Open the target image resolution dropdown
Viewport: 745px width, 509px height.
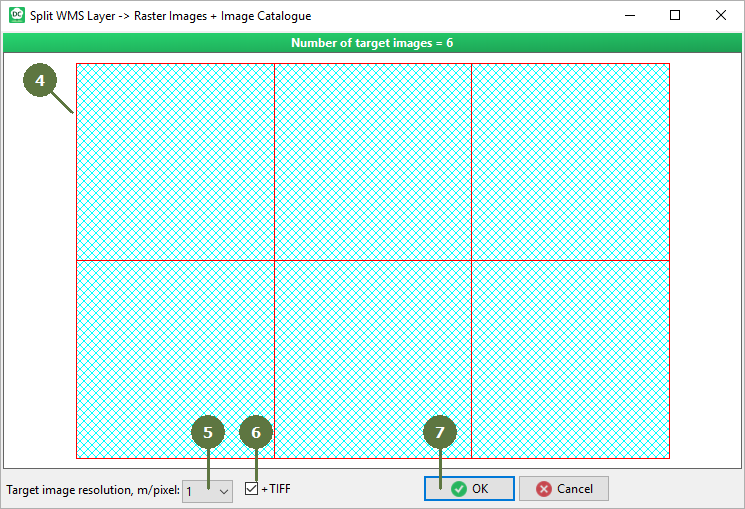point(208,489)
